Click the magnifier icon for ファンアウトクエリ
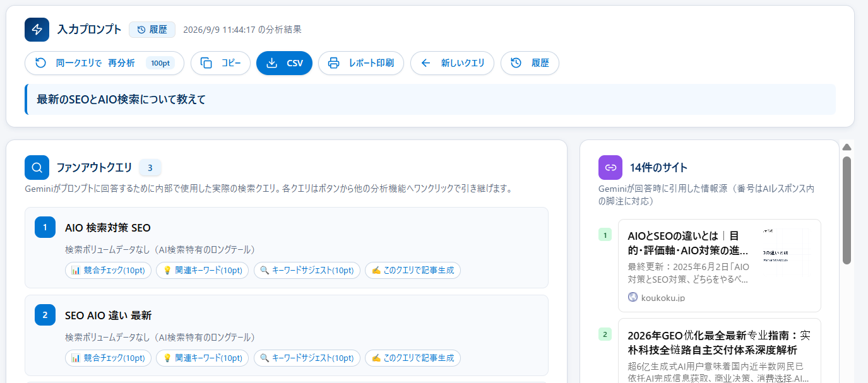868x383 pixels. click(37, 167)
